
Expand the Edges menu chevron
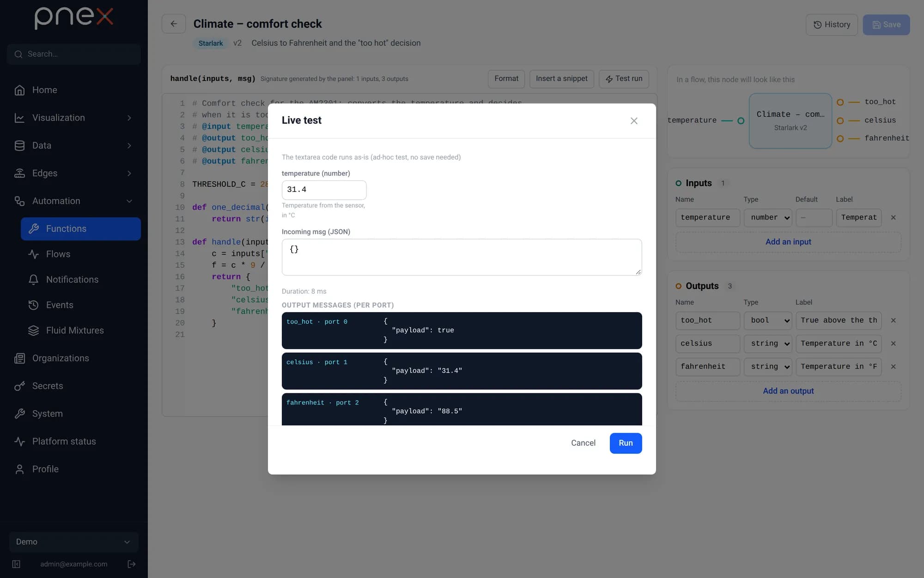129,173
